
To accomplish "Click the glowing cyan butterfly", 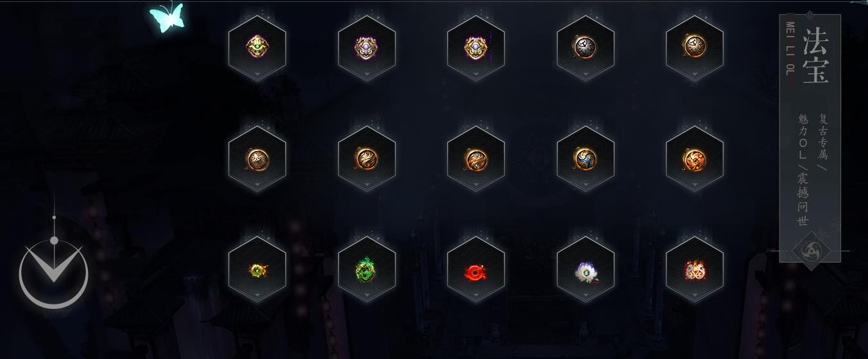I will tap(167, 17).
